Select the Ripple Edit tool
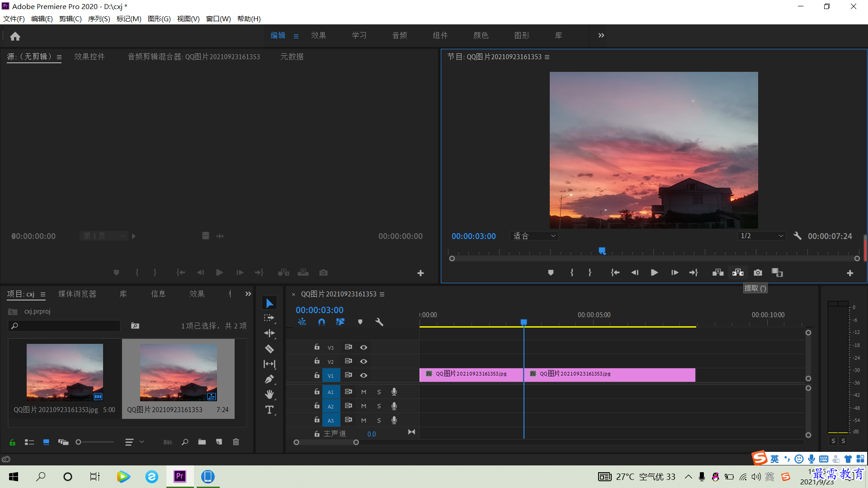This screenshot has height=488, width=868. tap(269, 333)
